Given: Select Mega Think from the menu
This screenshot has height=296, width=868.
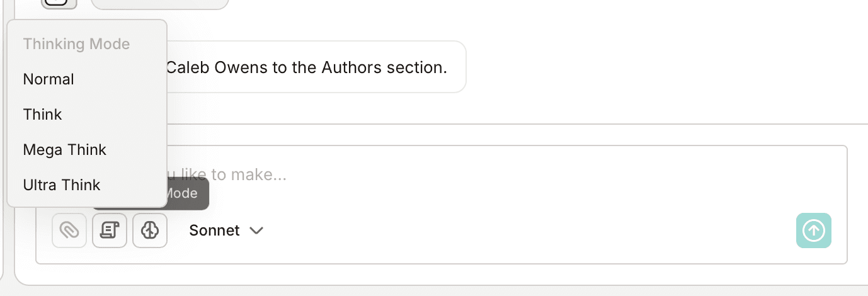Looking at the screenshot, I should 65,150.
